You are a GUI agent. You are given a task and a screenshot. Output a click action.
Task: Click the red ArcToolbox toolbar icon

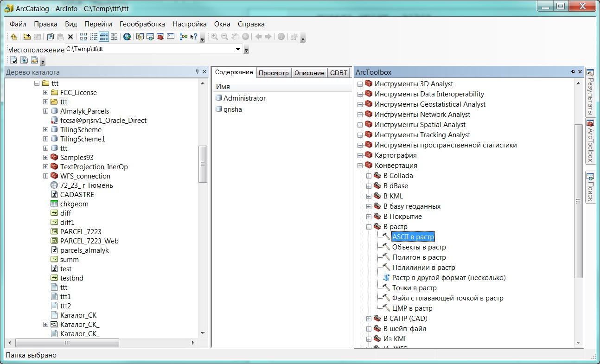(x=160, y=37)
